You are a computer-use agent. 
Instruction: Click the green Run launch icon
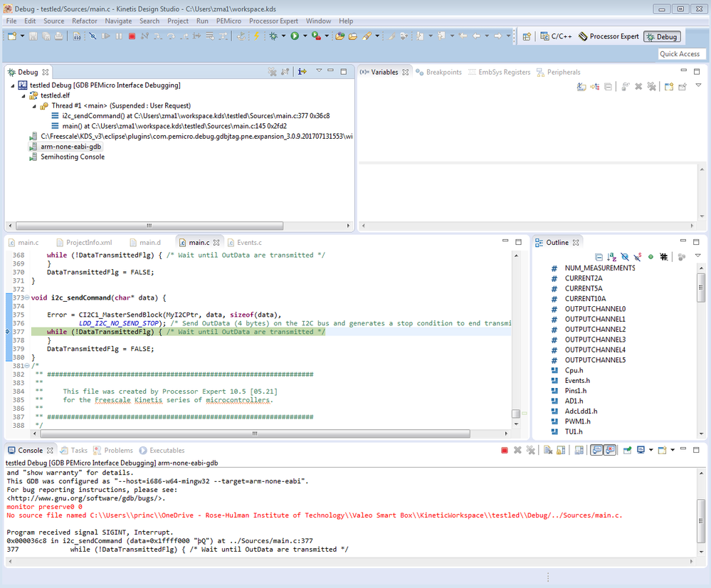click(295, 36)
